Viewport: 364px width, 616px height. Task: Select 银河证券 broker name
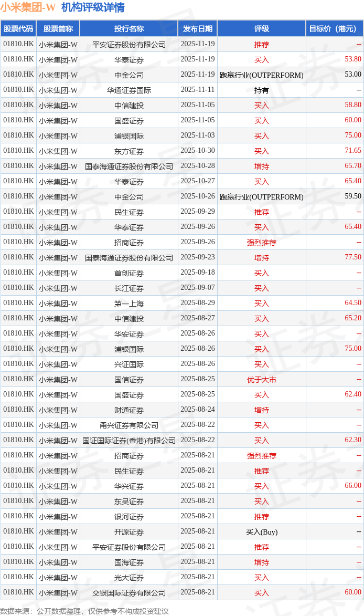click(129, 517)
